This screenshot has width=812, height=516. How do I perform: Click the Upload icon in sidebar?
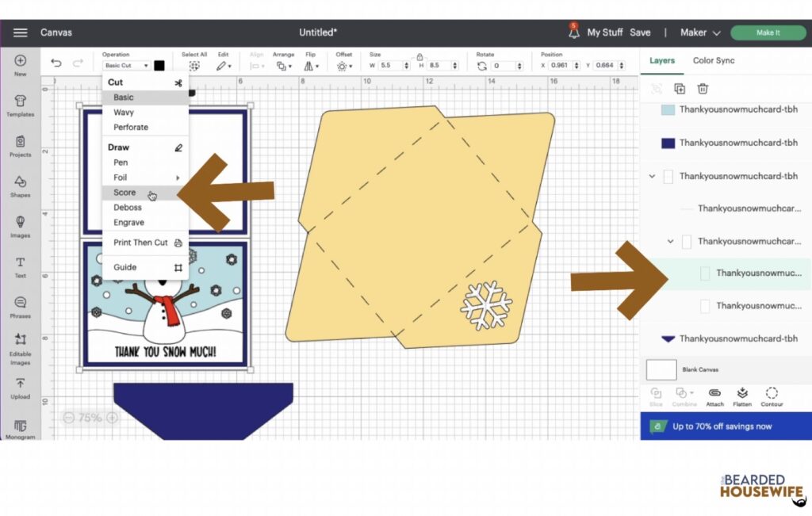coord(20,388)
